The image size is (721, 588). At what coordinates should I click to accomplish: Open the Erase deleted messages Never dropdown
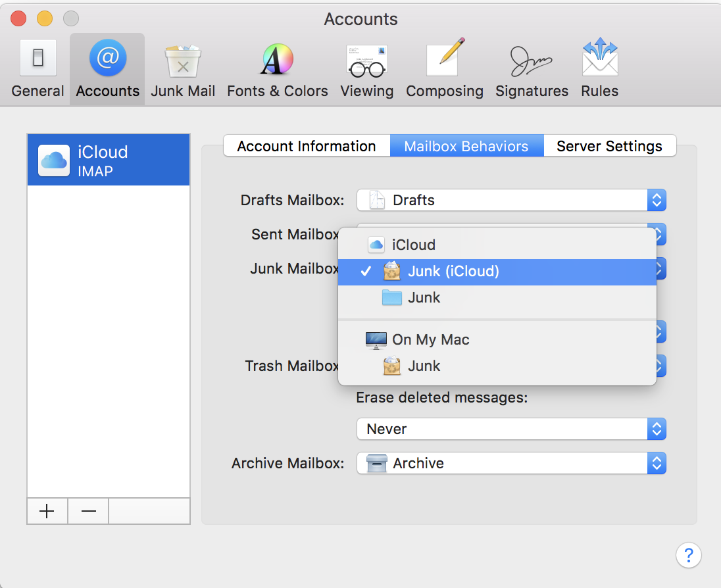pos(511,429)
